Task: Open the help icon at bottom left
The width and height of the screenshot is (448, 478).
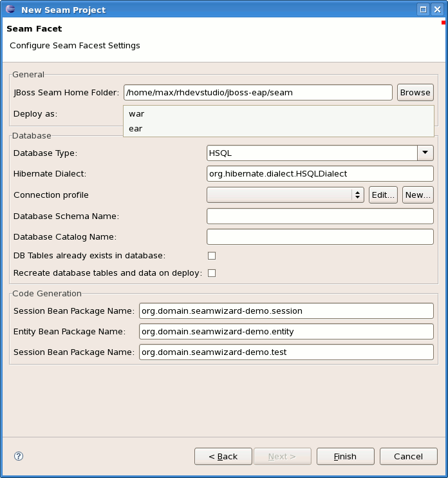Action: [19, 456]
